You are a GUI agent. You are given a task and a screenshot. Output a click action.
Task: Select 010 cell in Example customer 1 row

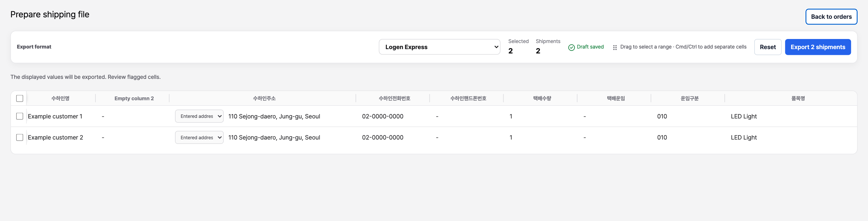pos(688,116)
